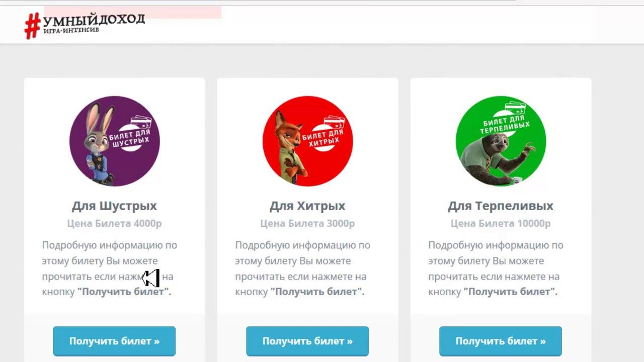Click the price text Цена Билета 10000р
Image resolution: width=644 pixels, height=362 pixels.
point(501,223)
